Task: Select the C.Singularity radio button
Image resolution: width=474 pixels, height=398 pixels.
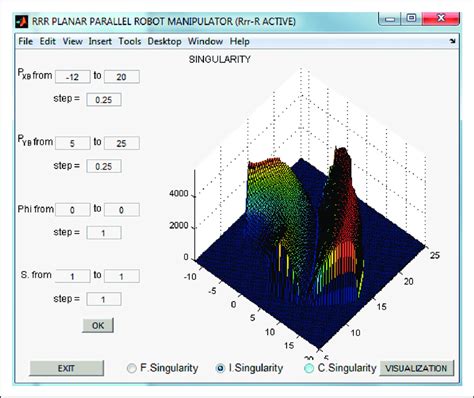Action: coord(309,368)
